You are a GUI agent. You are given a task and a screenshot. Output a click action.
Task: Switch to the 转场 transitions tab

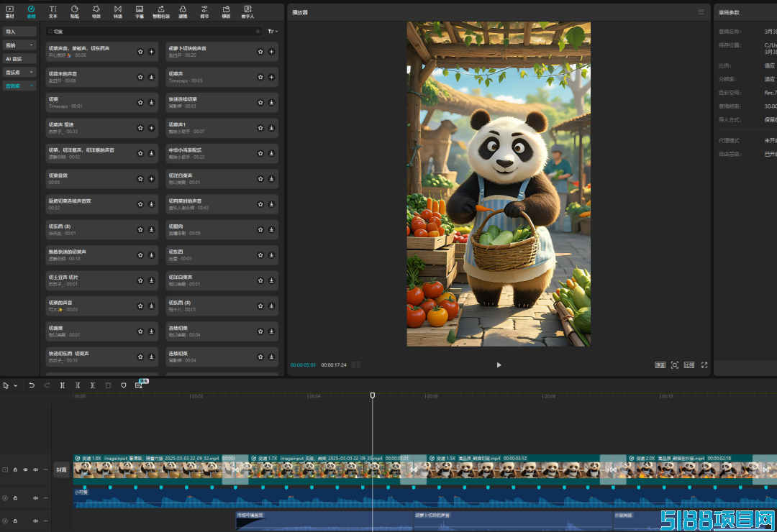(x=117, y=12)
